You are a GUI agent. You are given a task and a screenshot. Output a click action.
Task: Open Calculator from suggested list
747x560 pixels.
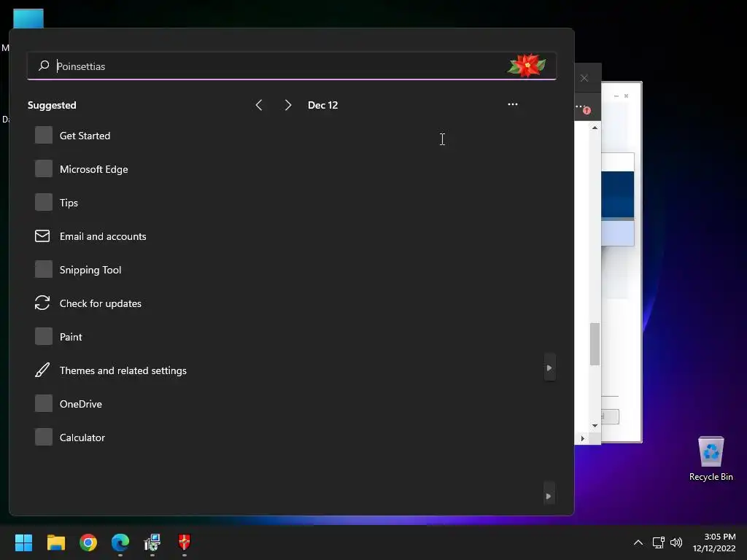pyautogui.click(x=82, y=437)
